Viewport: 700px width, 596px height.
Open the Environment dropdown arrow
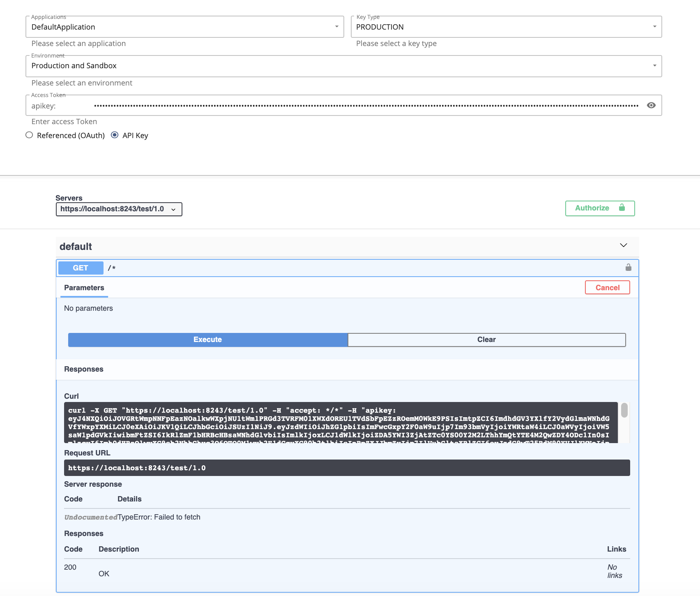coord(655,65)
